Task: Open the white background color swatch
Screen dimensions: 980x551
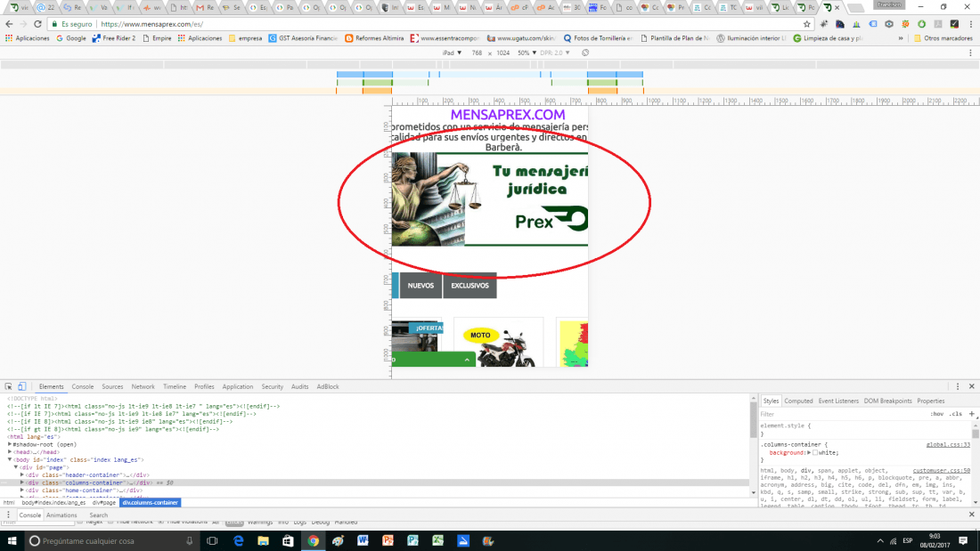Action: pos(815,452)
